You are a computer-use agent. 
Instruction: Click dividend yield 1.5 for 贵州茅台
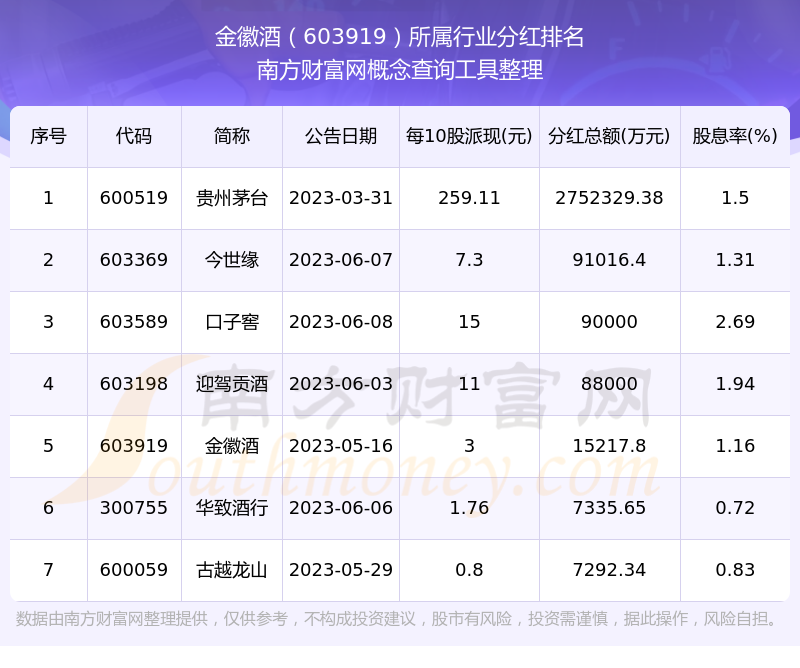[735, 198]
